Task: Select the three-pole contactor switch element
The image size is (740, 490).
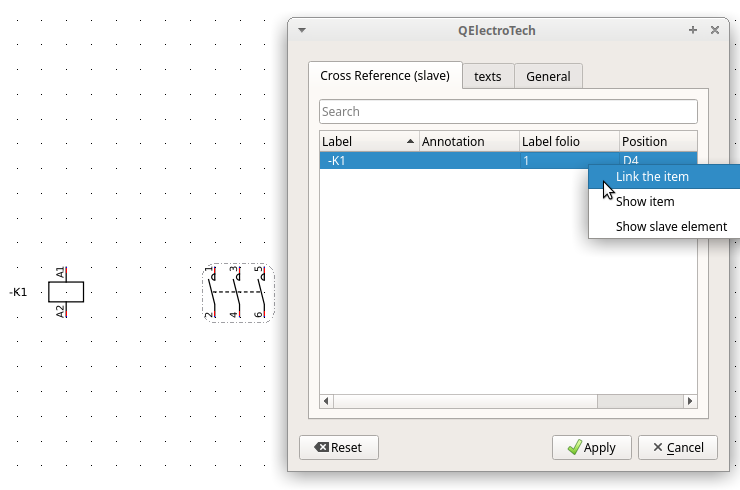Action: [x=238, y=293]
